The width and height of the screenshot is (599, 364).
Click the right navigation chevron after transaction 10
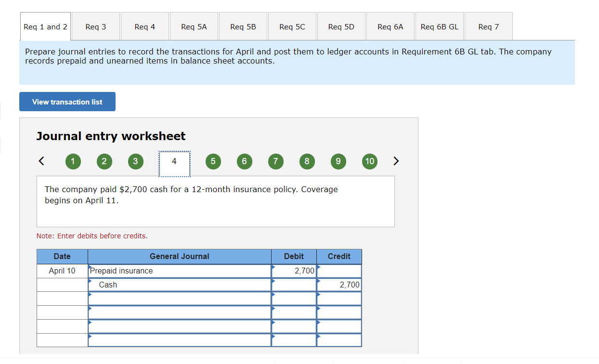click(x=396, y=161)
